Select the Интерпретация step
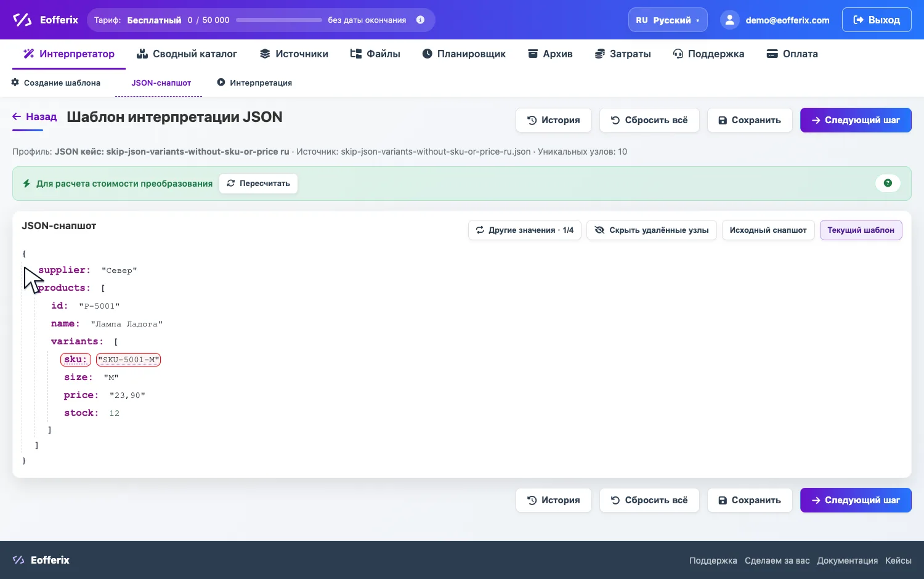Image resolution: width=924 pixels, height=579 pixels. pyautogui.click(x=254, y=83)
